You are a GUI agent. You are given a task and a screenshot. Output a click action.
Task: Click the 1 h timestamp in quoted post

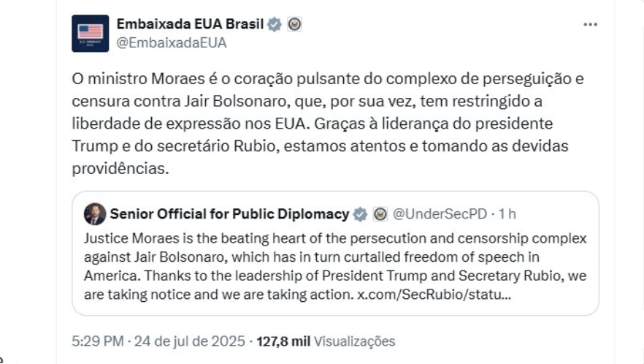click(x=507, y=214)
